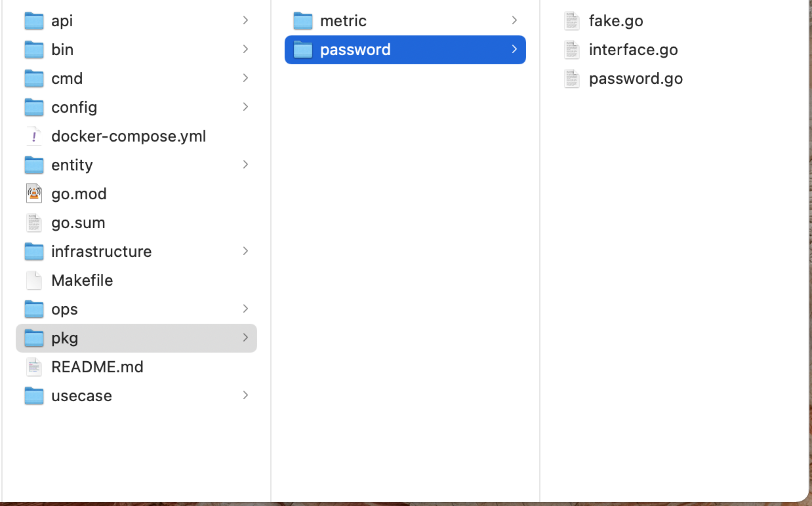The image size is (812, 506).
Task: Click the infrastructure folder icon
Action: tap(34, 251)
